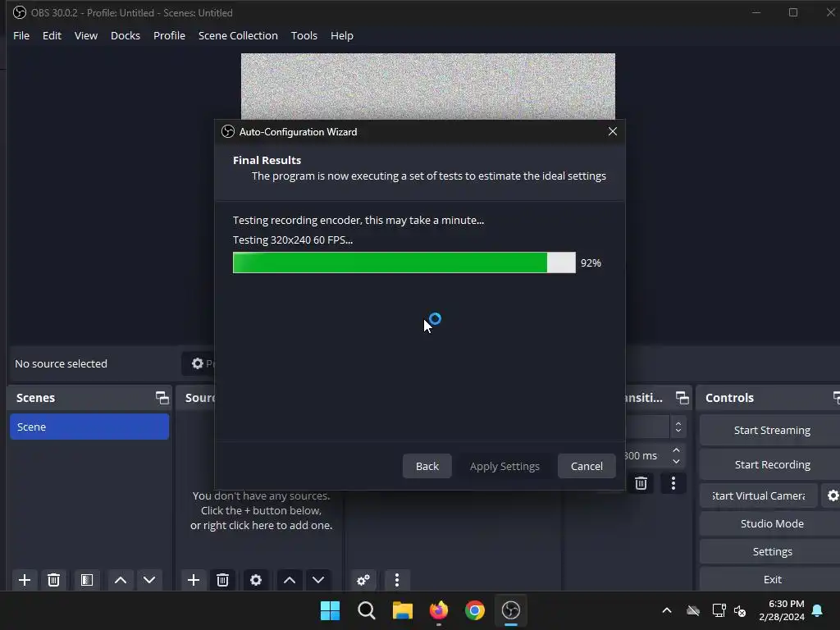Viewport: 840px width, 630px height.
Task: Open virtual camera settings gear
Action: click(x=833, y=495)
